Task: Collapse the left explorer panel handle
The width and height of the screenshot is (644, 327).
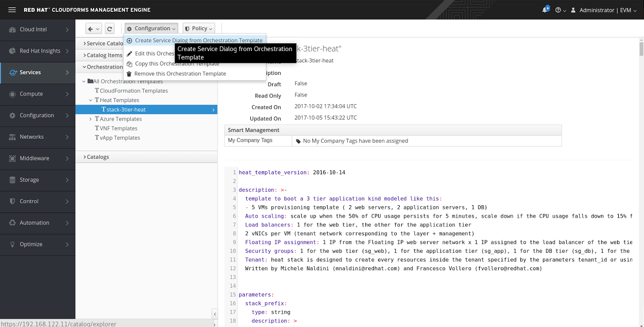Action: click(x=215, y=314)
